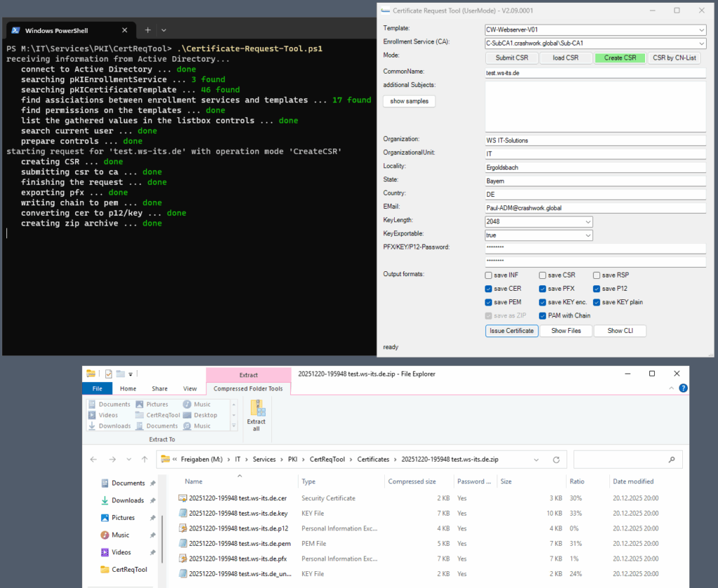This screenshot has height=588, width=718.
Task: Click into the CommonName text field
Action: (x=595, y=72)
